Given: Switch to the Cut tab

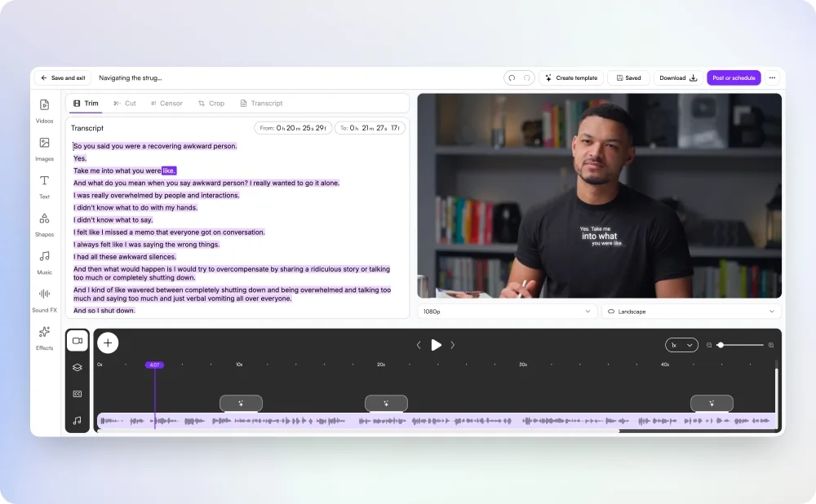Looking at the screenshot, I should click(x=125, y=103).
